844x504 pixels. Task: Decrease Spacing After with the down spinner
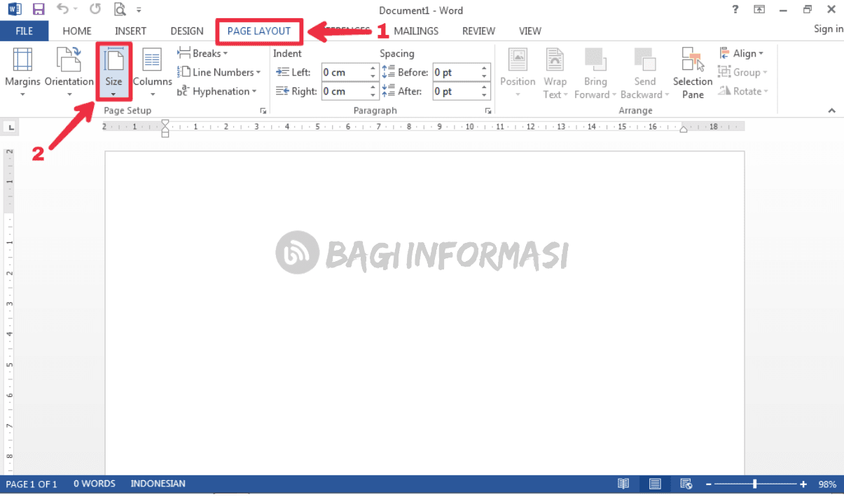[x=484, y=95]
